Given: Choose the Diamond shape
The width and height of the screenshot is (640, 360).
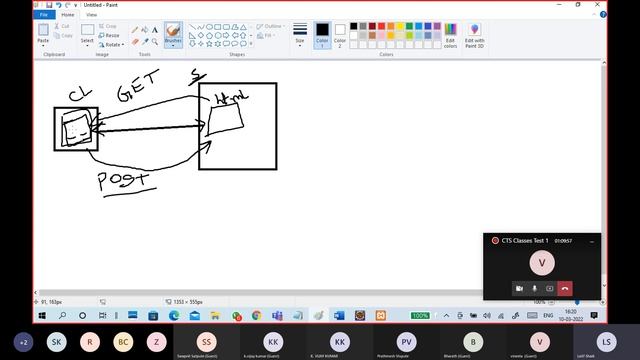Looking at the screenshot, I should click(x=201, y=36).
